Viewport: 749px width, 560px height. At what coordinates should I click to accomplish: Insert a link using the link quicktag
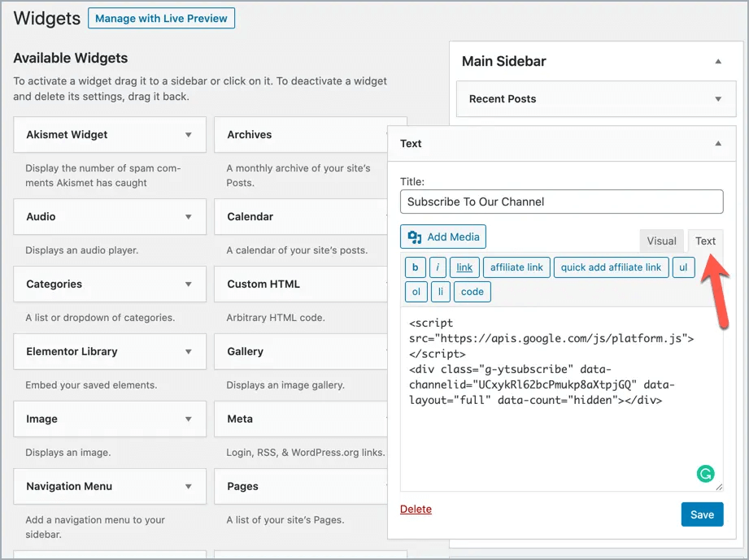tap(464, 267)
